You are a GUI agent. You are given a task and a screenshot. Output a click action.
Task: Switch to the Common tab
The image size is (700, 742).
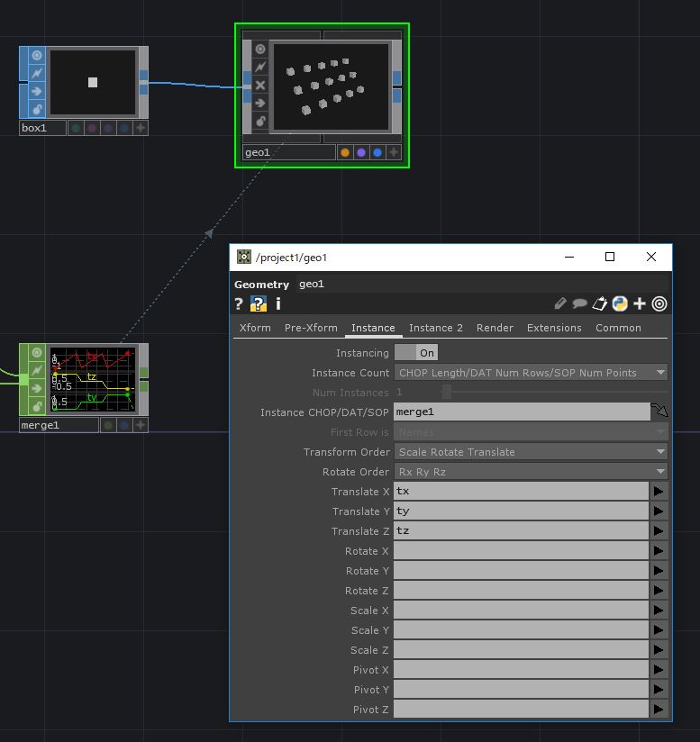tap(618, 328)
